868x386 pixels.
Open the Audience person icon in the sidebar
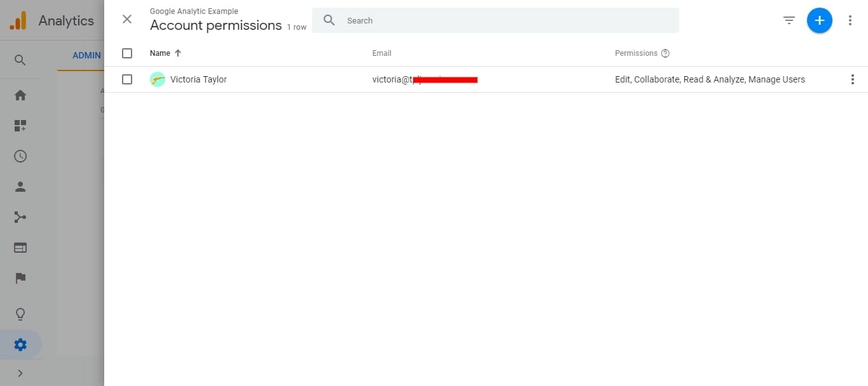click(20, 187)
